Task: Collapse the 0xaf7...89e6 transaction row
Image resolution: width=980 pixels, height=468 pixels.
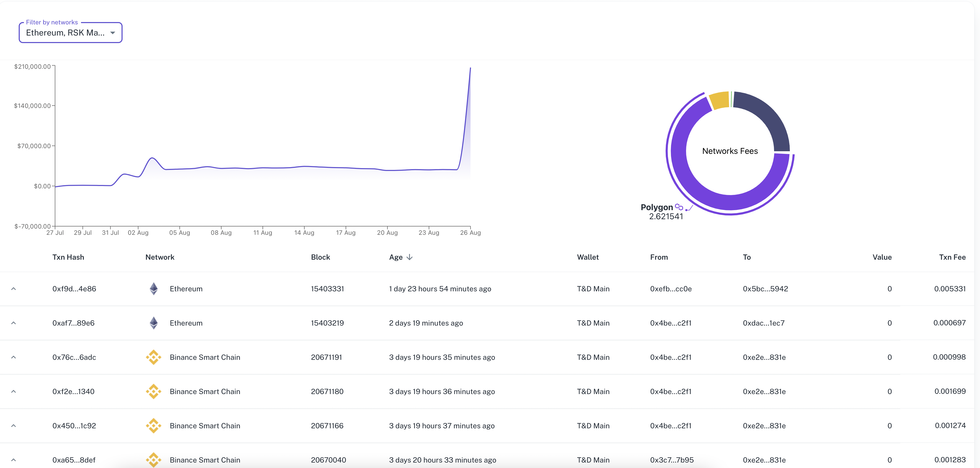Action: point(14,323)
